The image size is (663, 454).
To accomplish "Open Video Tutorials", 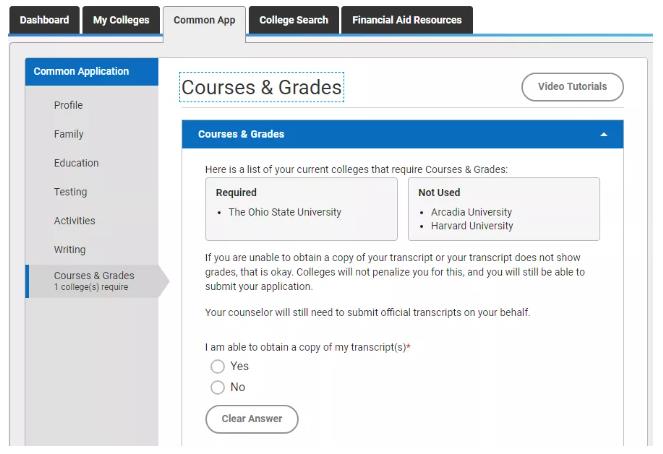I will point(572,87).
